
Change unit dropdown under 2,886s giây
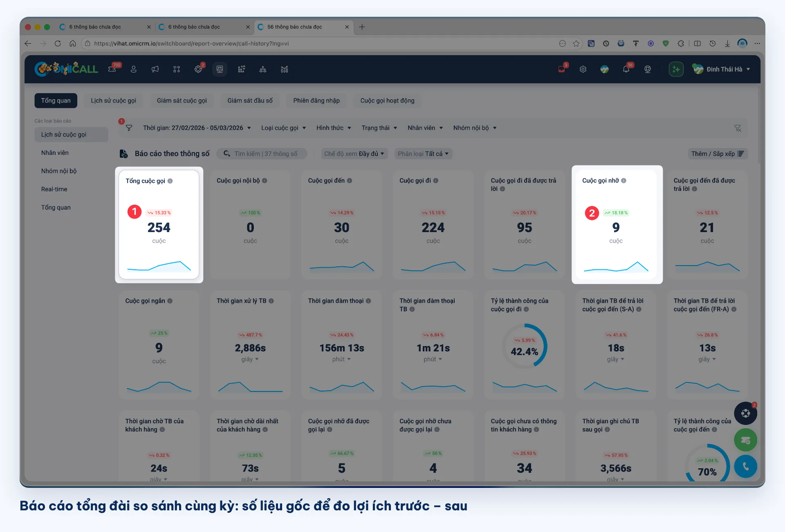(250, 359)
